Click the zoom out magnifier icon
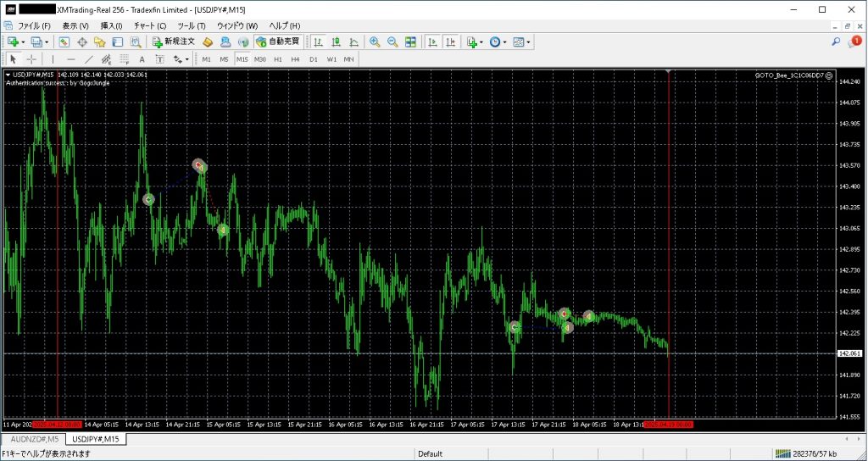The width and height of the screenshot is (868, 461). (x=392, y=42)
